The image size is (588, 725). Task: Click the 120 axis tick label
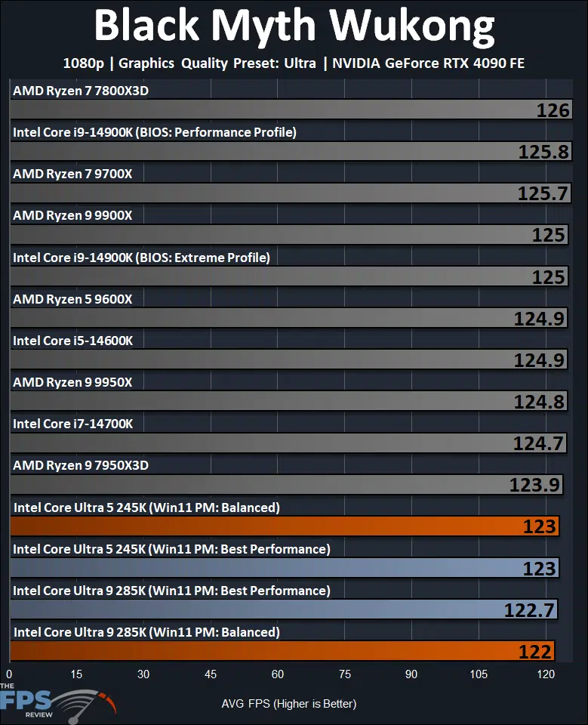point(546,674)
